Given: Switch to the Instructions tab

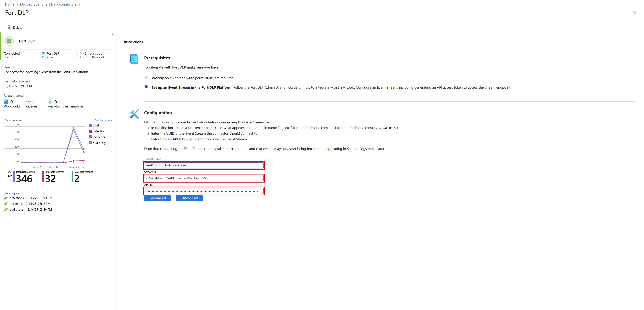Looking at the screenshot, I should (x=133, y=42).
